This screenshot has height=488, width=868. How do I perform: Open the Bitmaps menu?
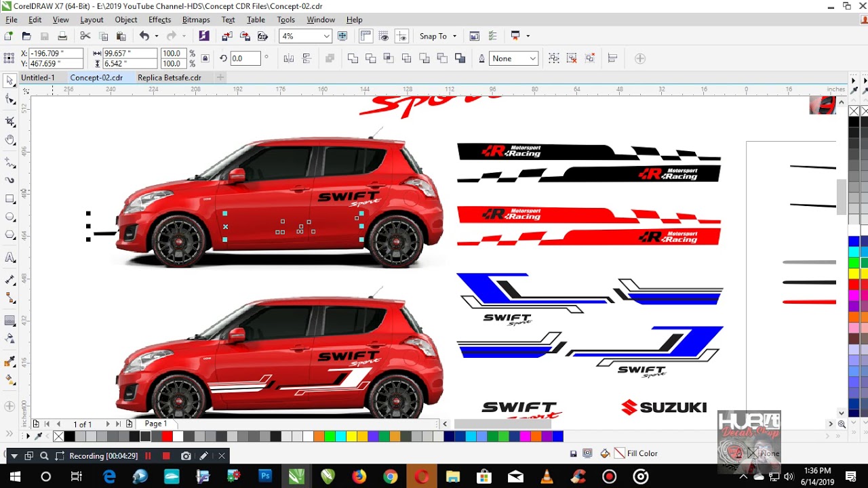click(196, 20)
